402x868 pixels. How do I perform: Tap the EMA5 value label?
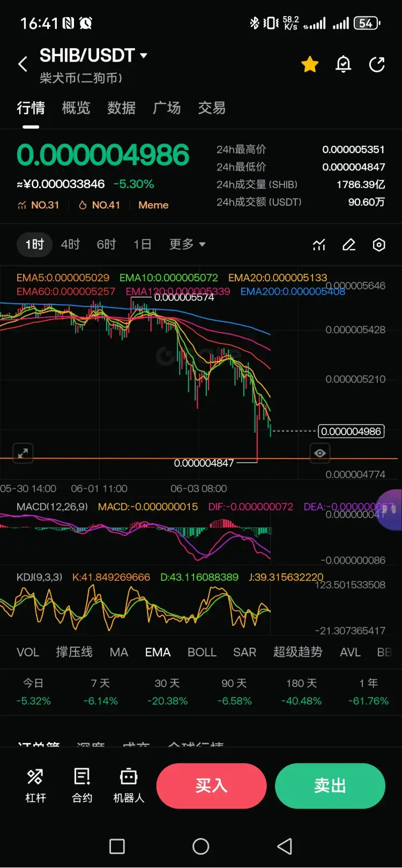[x=63, y=278]
